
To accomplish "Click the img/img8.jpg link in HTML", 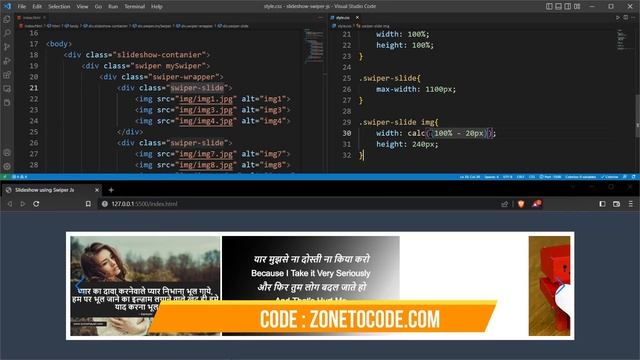I will click(x=206, y=165).
